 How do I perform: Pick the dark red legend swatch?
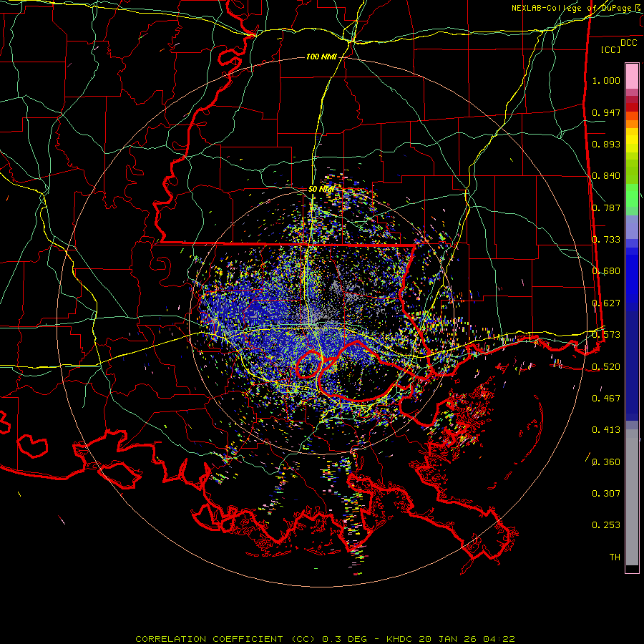click(x=632, y=107)
